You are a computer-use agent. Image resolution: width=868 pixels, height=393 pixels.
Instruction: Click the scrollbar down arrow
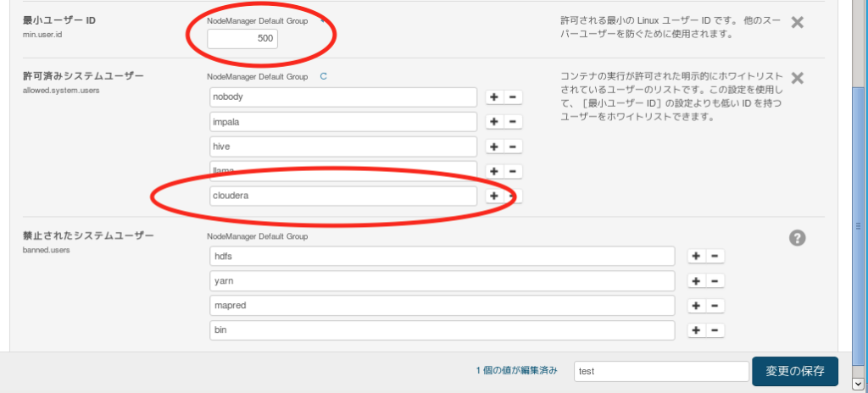(x=858, y=383)
